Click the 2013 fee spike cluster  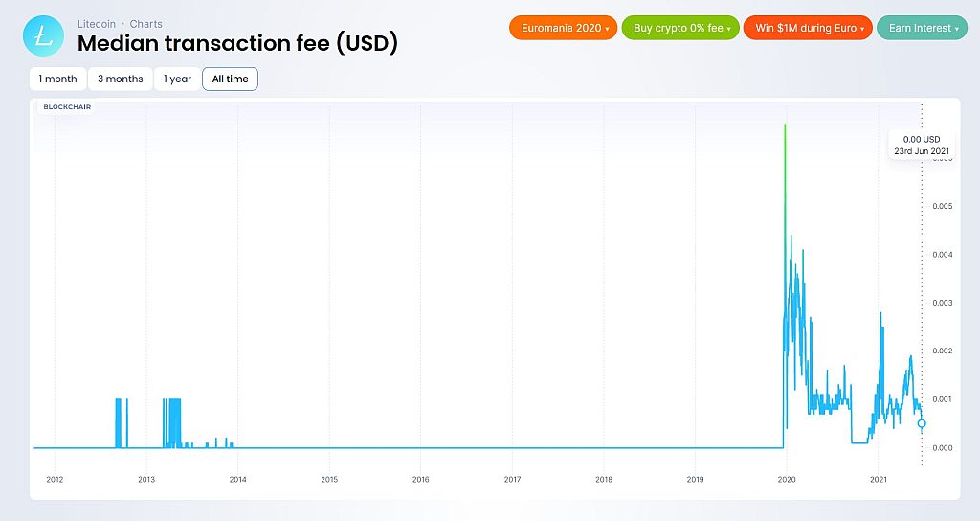[172, 422]
